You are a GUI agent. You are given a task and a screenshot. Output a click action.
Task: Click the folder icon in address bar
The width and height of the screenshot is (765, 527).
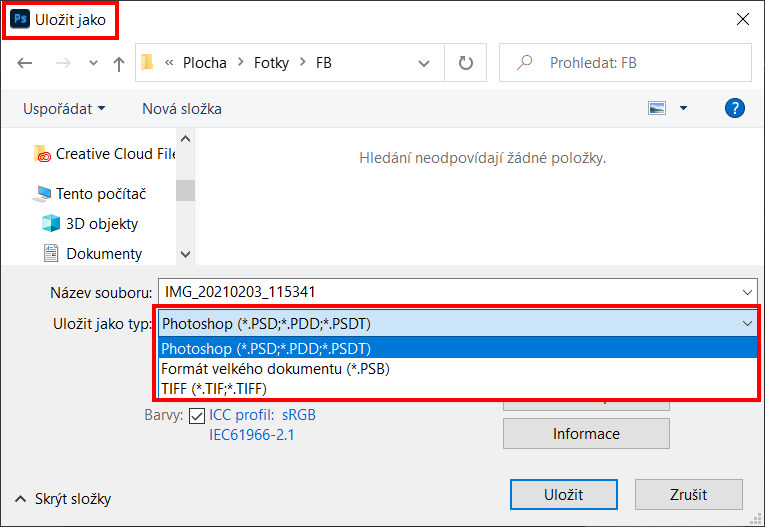(147, 62)
